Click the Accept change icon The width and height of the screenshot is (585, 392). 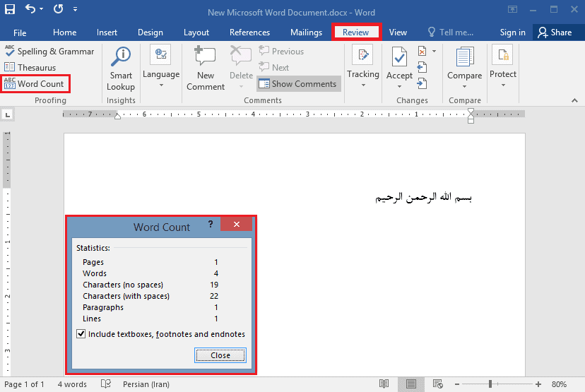pos(399,57)
